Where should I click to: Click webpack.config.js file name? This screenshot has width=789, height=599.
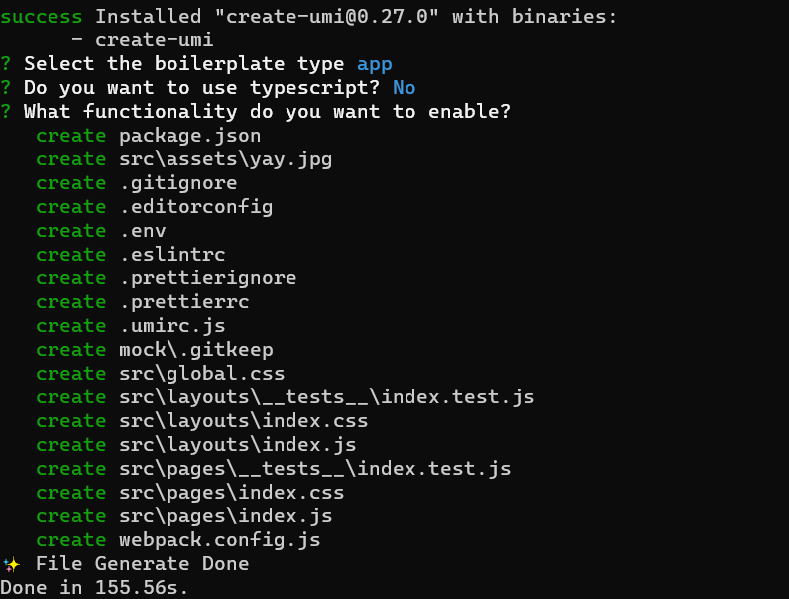(x=220, y=541)
